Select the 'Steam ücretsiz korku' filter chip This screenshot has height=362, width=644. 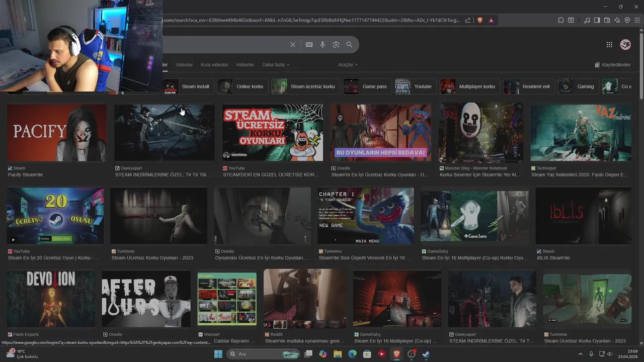[306, 86]
